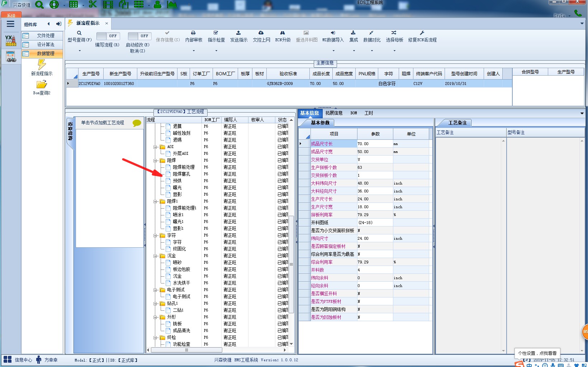Open dropdown arrow under 指示检查
Viewport: 588px width, 367px height.
[216, 51]
